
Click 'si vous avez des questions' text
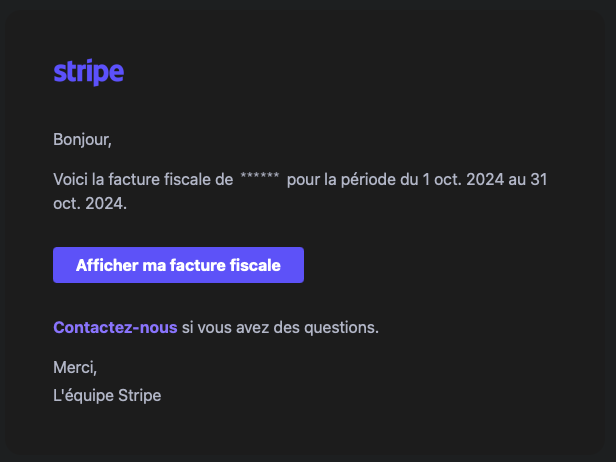tap(280, 327)
